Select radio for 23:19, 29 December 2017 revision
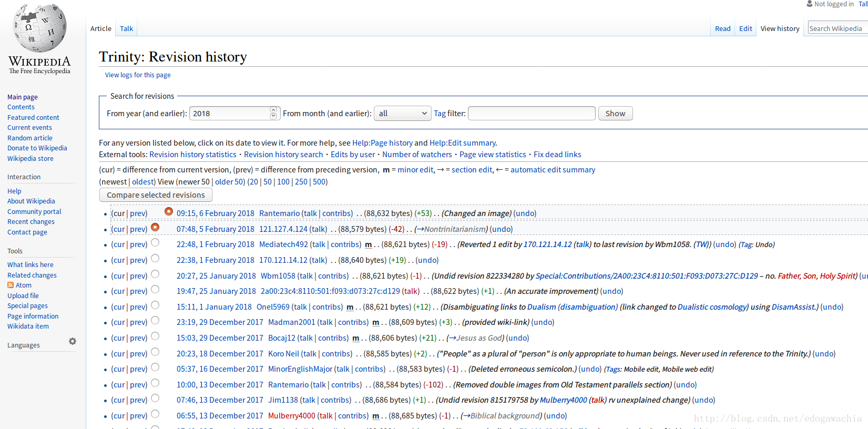This screenshot has height=429, width=868. click(155, 320)
